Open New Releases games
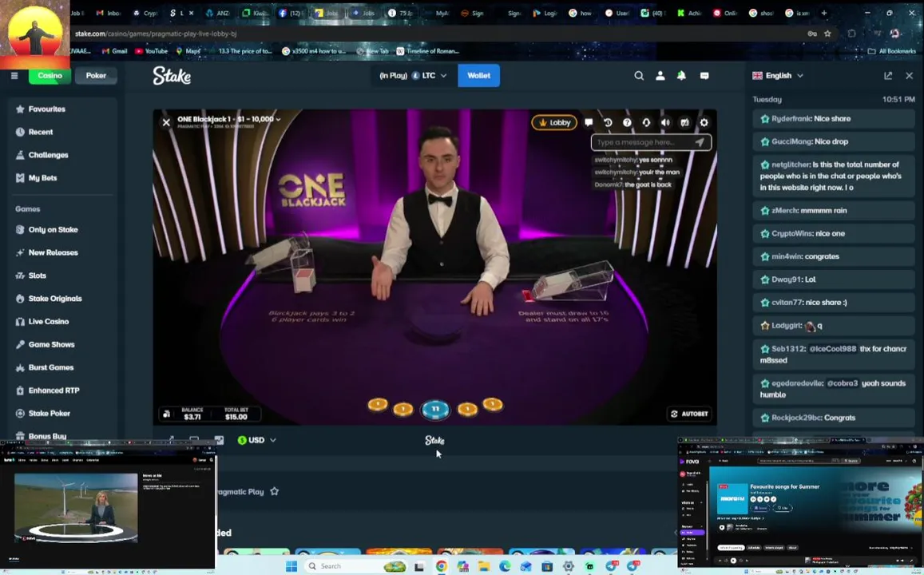The height and width of the screenshot is (575, 924). (x=53, y=252)
